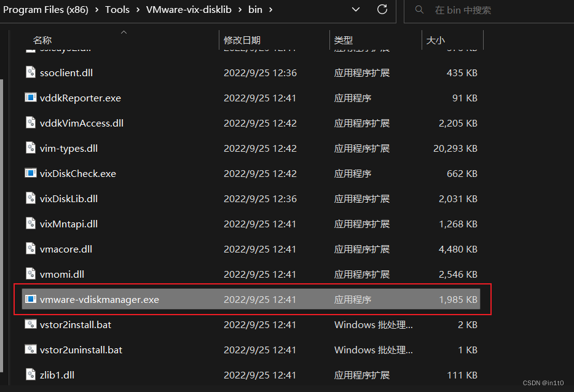Click the vmacore.dll file icon
This screenshot has width=574, height=392.
tap(31, 248)
